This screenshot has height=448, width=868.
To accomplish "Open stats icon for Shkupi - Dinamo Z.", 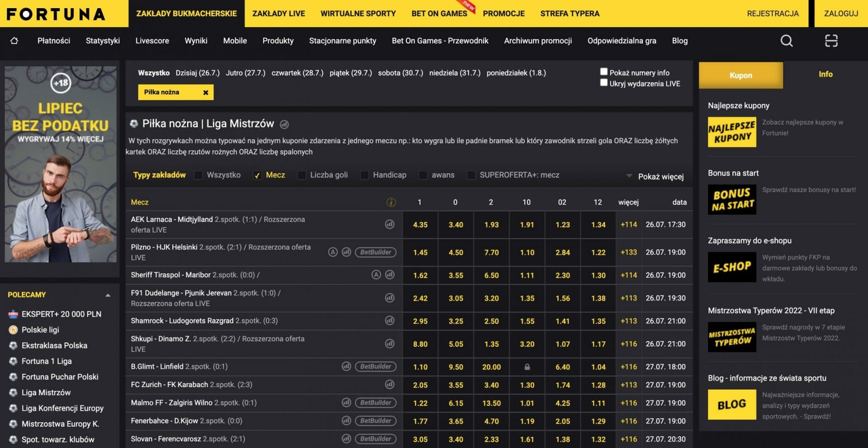I will pos(390,344).
